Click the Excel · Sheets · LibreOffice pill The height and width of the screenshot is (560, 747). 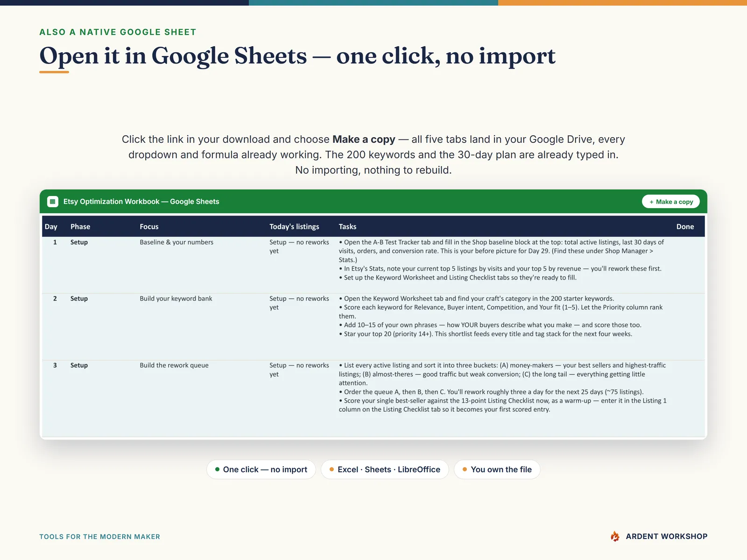(x=385, y=469)
